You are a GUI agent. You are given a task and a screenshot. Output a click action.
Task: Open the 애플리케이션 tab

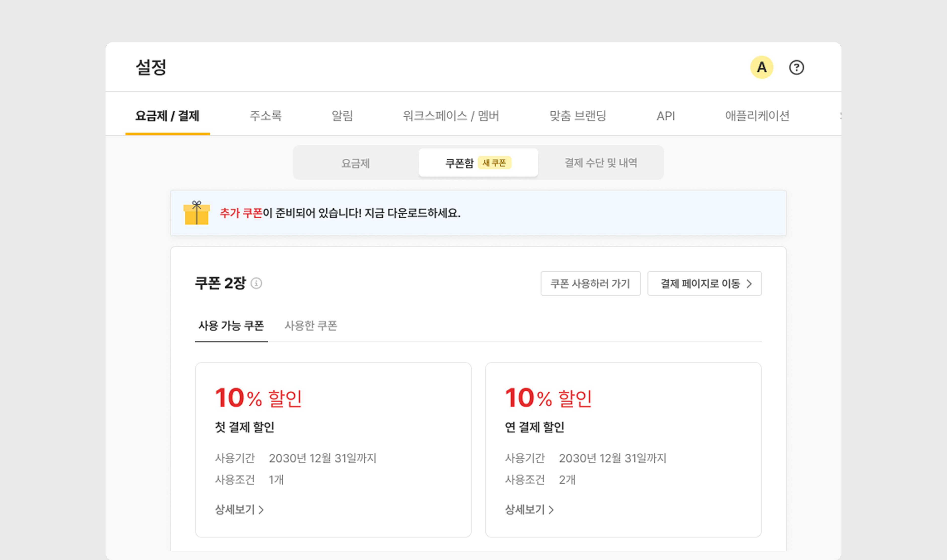757,115
